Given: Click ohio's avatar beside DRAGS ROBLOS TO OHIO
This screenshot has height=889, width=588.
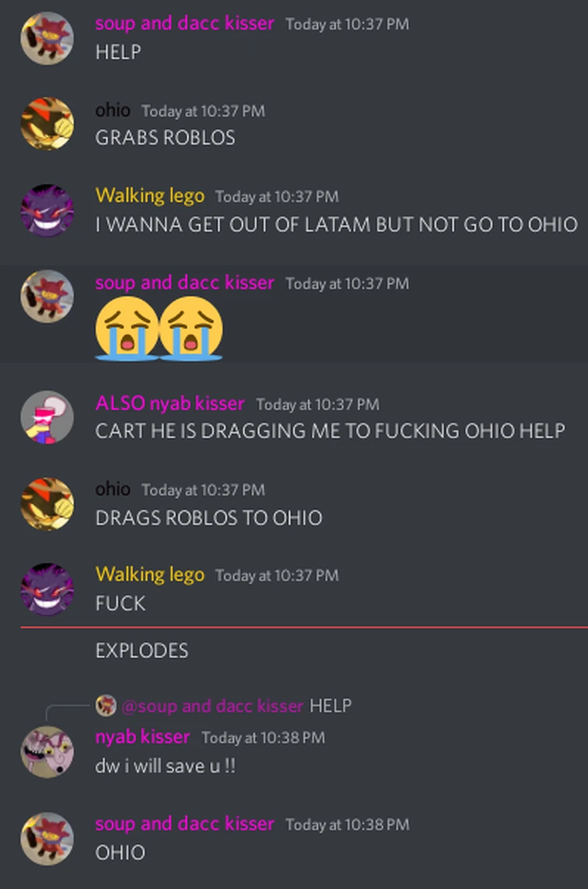Looking at the screenshot, I should (47, 503).
